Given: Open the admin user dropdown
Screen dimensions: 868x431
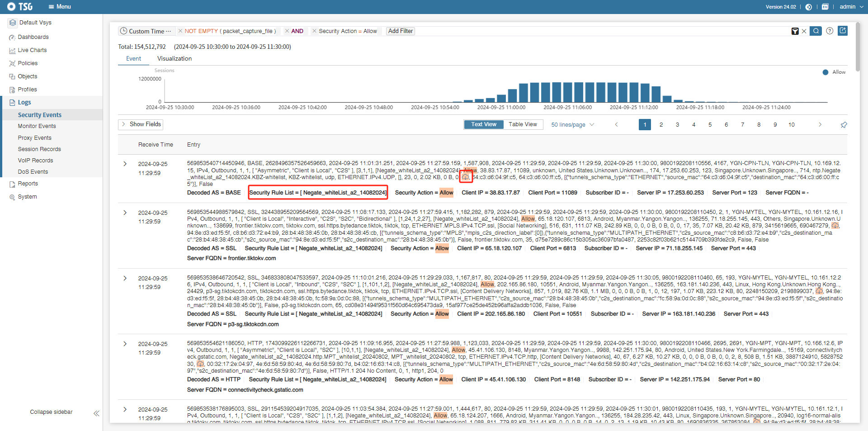Looking at the screenshot, I should coord(851,7).
